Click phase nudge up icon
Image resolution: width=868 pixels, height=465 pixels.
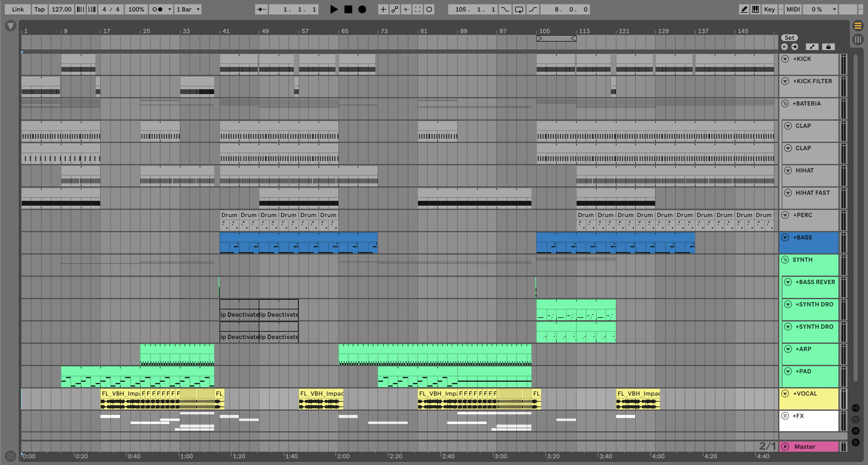click(92, 9)
